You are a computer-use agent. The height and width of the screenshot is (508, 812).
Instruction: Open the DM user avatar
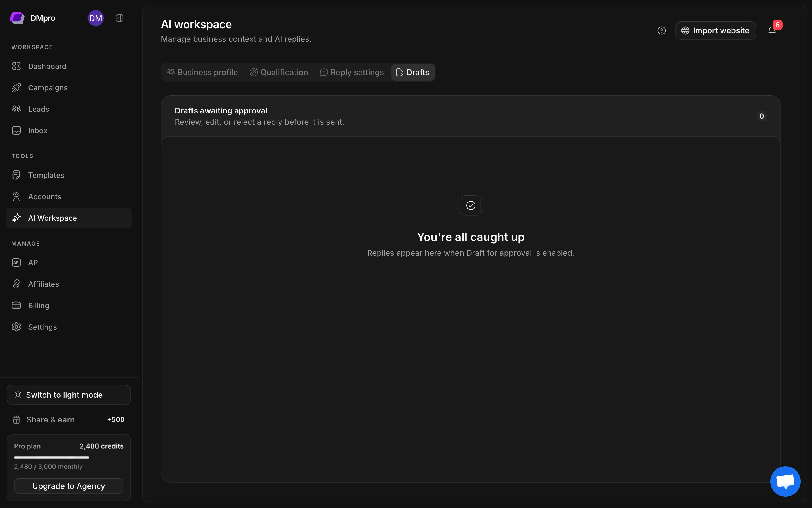coord(96,18)
